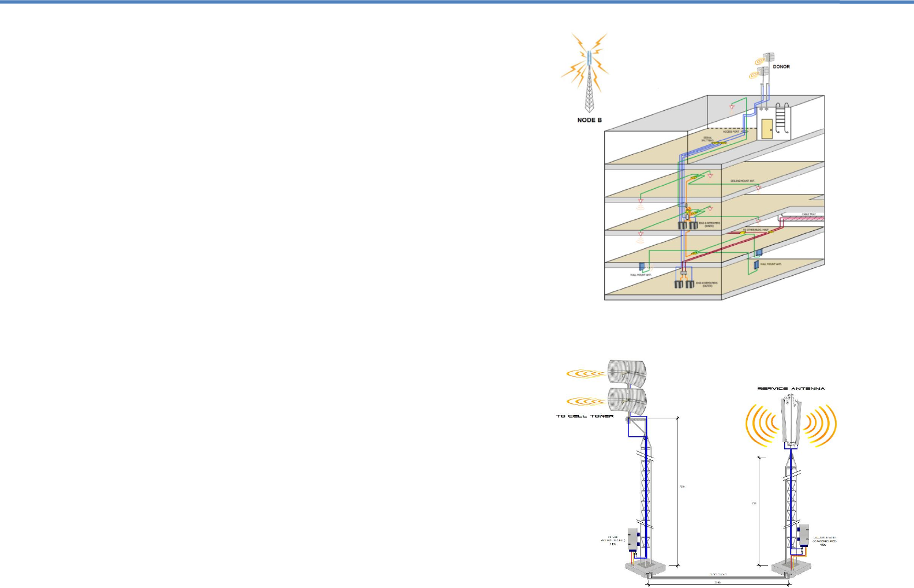Viewport: 914px width, 588px height.
Task: Click the "DONOR" label
Action: 781,67
